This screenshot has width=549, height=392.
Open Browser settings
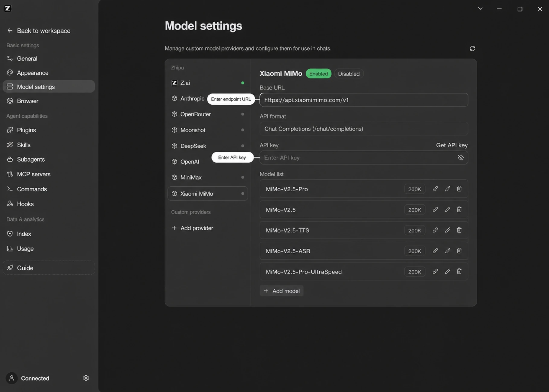point(49,101)
